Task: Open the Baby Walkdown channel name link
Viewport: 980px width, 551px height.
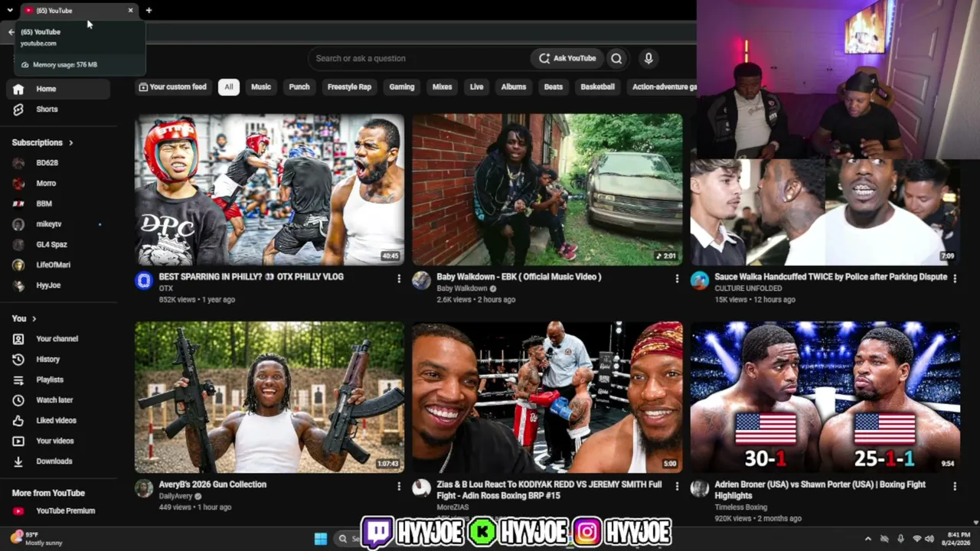Action: pos(462,289)
